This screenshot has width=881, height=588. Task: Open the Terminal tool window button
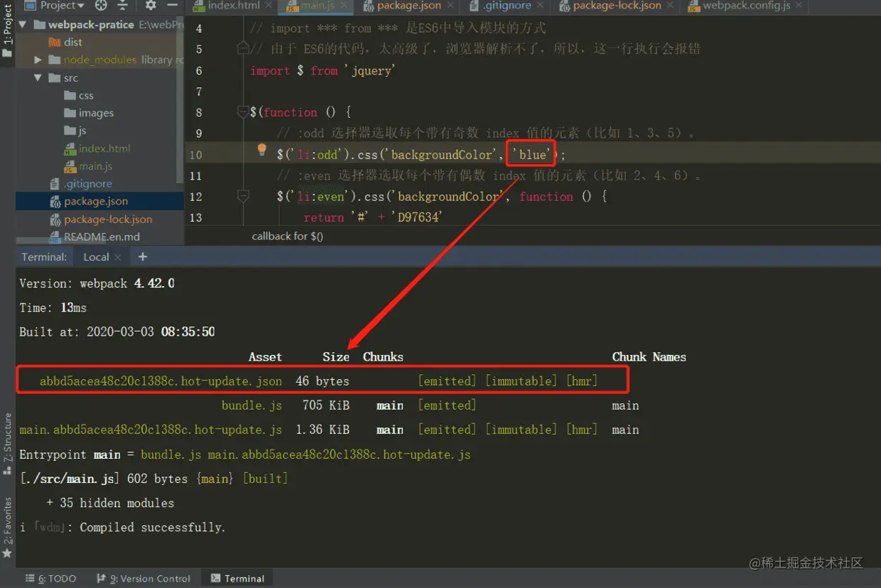pos(237,578)
